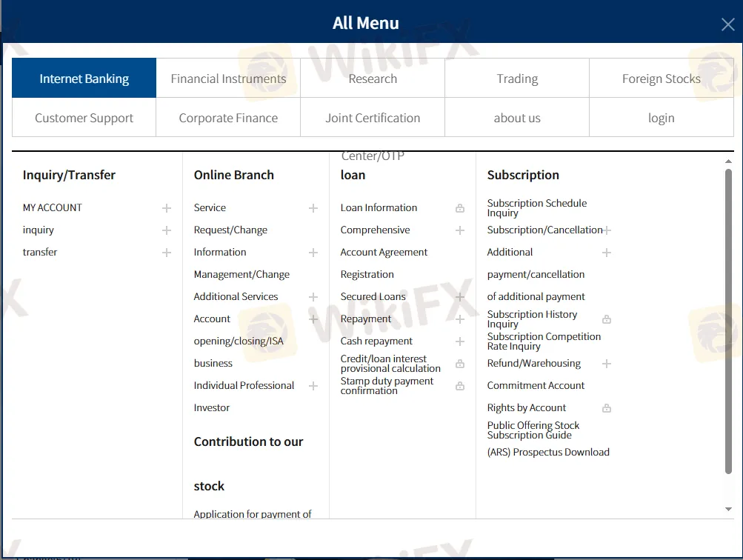The height and width of the screenshot is (560, 743).
Task: Go to the login tab
Action: click(x=661, y=118)
